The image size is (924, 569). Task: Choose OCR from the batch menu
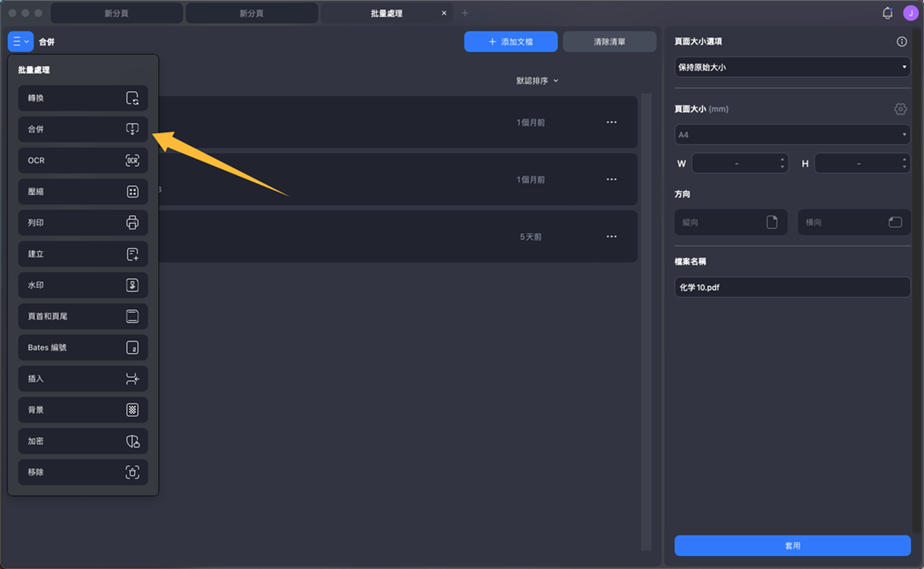point(83,160)
